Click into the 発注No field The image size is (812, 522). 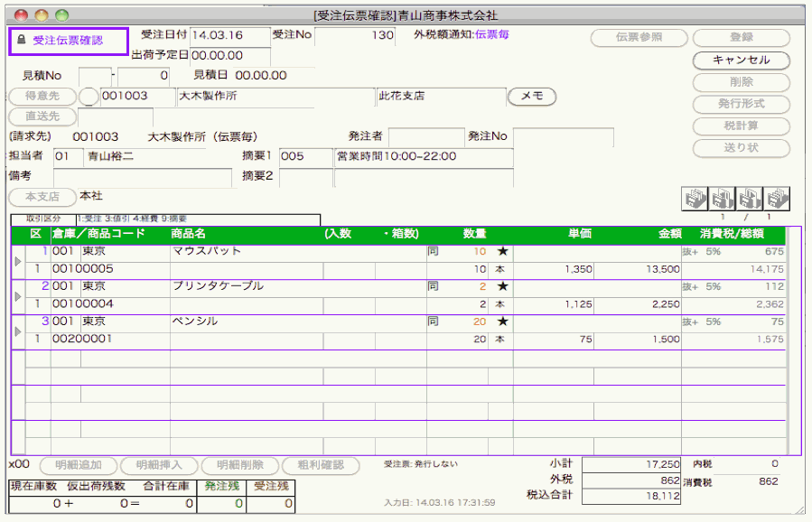pos(563,136)
